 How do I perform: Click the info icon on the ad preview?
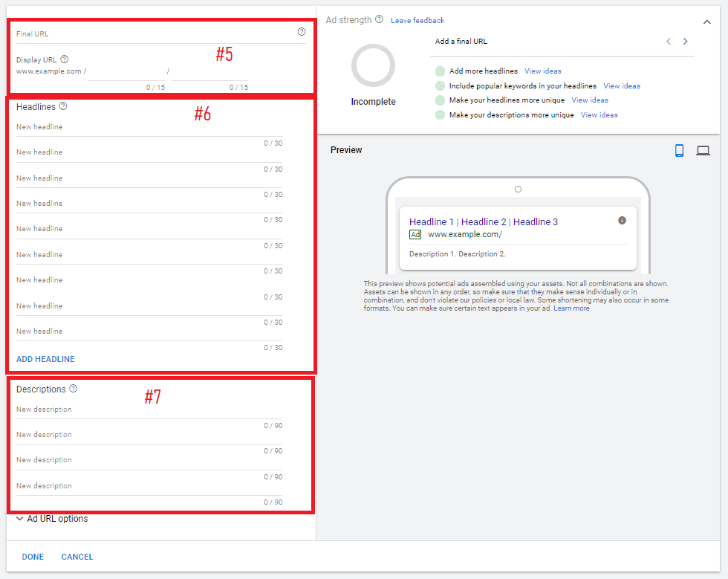(623, 220)
